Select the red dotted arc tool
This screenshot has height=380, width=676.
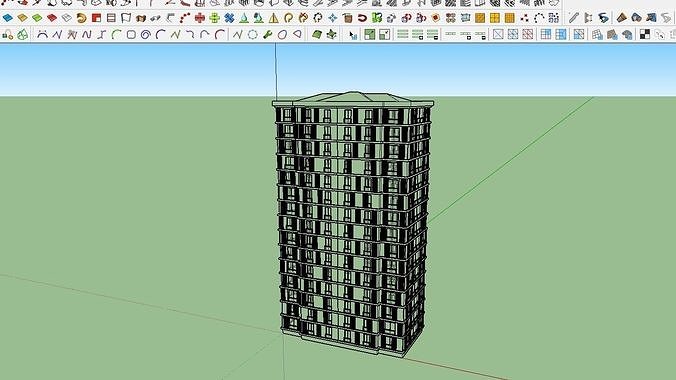tap(185, 18)
